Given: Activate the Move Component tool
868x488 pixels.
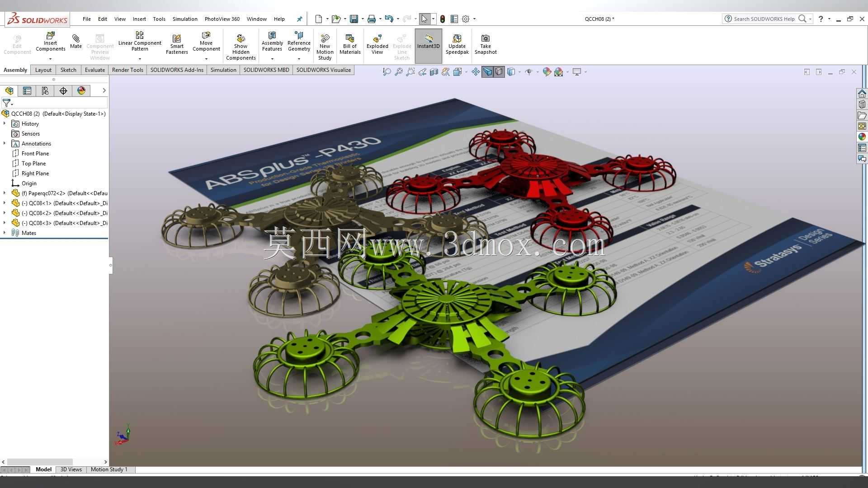Looking at the screenshot, I should pos(206,42).
